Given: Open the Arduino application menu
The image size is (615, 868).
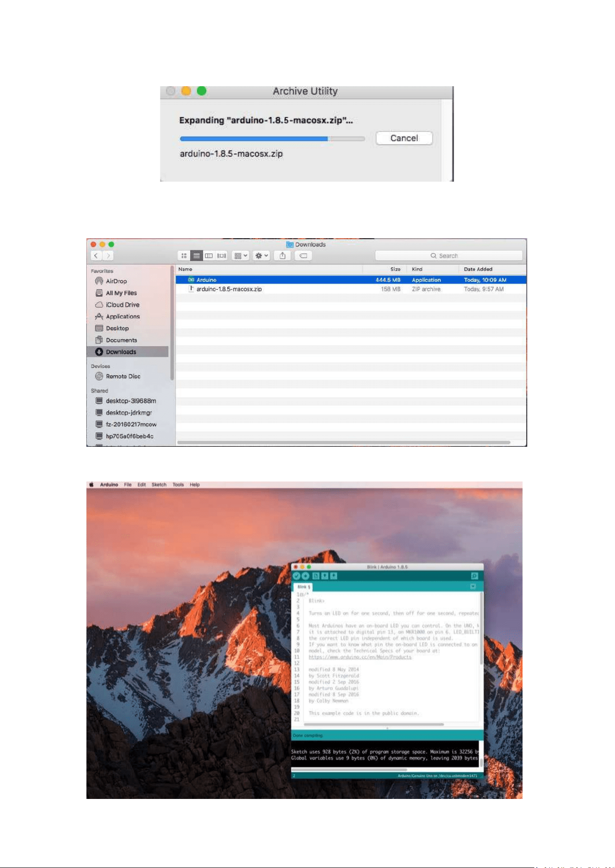Looking at the screenshot, I should [109, 485].
